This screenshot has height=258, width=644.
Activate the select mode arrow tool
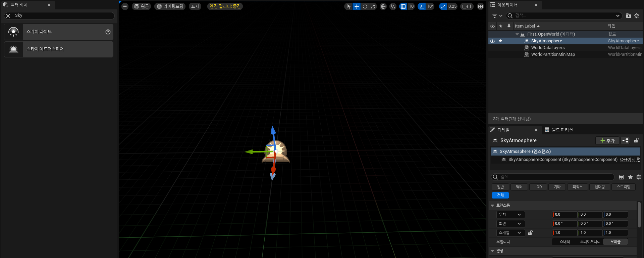click(x=348, y=6)
